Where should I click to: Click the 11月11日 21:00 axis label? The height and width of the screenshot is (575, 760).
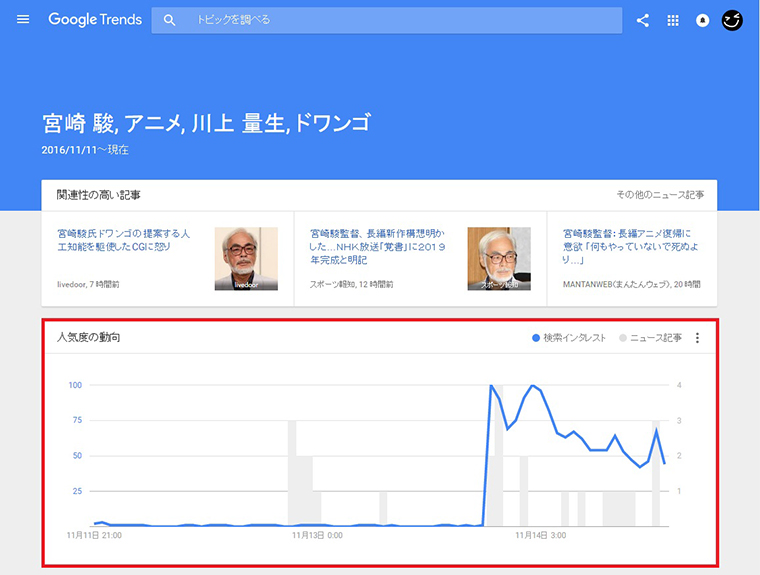94,535
